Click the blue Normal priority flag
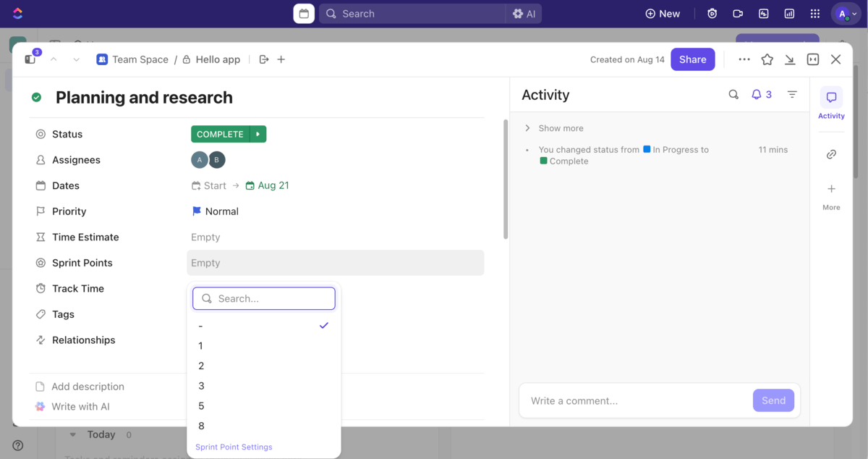Viewport: 868px width, 459px height. coord(197,211)
